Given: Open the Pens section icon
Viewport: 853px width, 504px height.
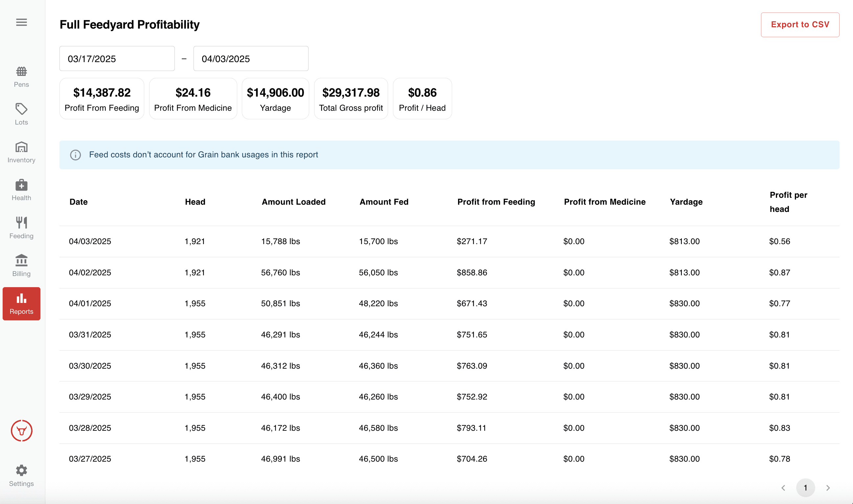Looking at the screenshot, I should click(21, 72).
